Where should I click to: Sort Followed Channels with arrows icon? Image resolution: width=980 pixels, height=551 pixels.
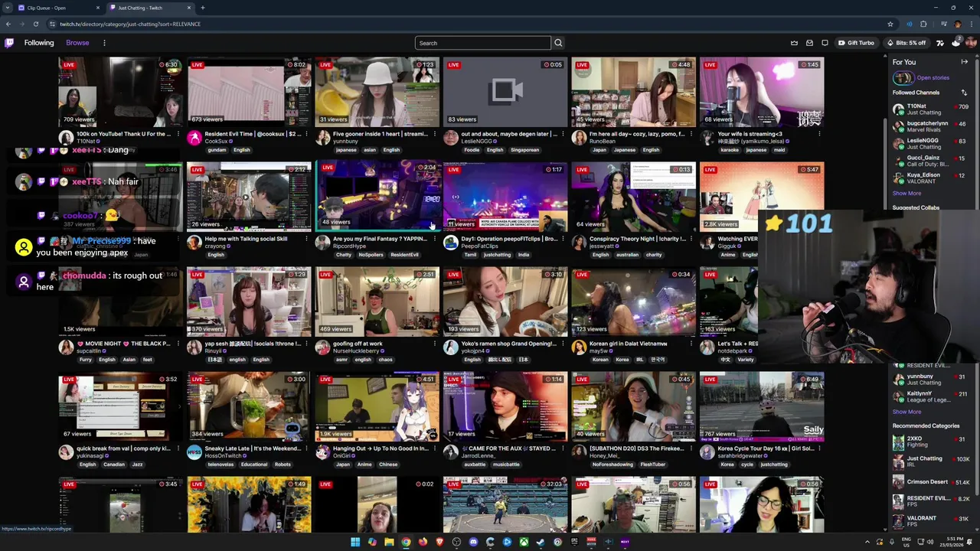(964, 93)
